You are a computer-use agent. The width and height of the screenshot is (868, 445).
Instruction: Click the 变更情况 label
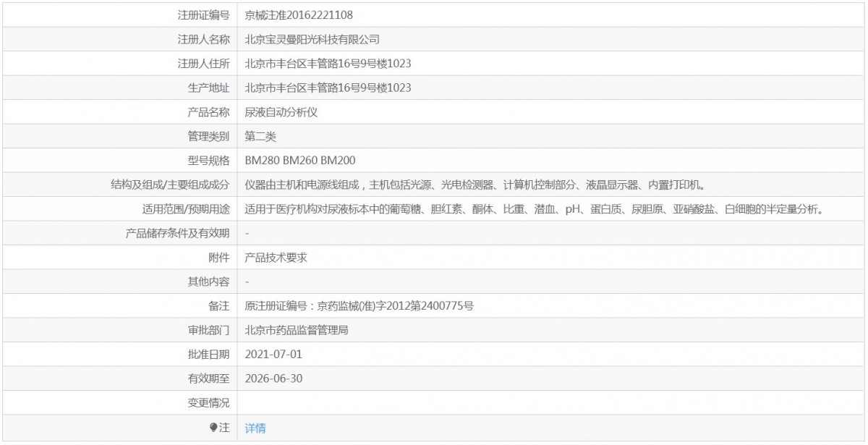pos(209,403)
